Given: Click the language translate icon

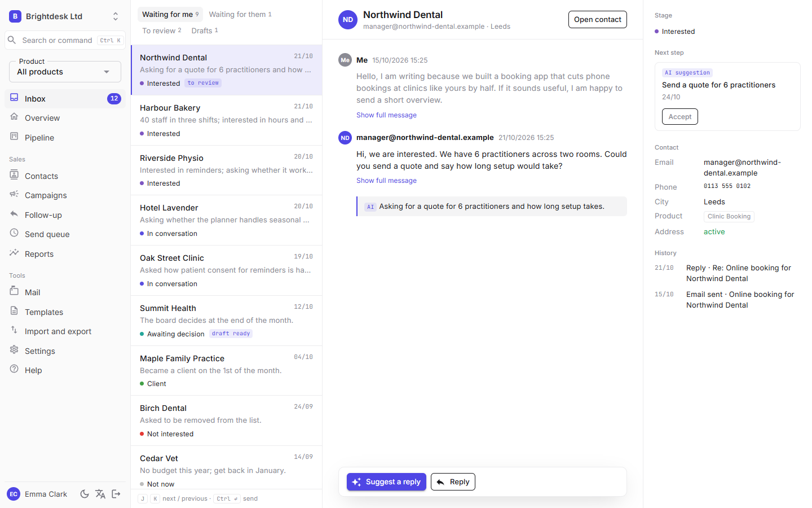Looking at the screenshot, I should click(100, 494).
